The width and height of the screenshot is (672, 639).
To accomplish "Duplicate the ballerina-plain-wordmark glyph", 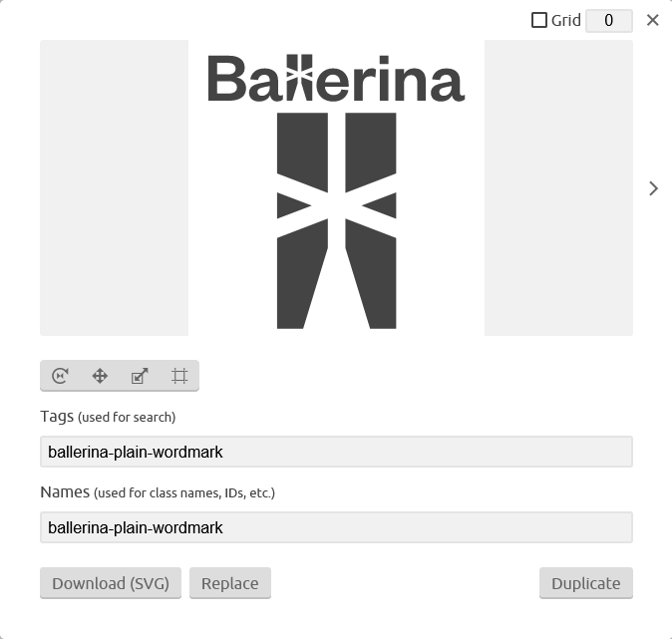I will [586, 583].
